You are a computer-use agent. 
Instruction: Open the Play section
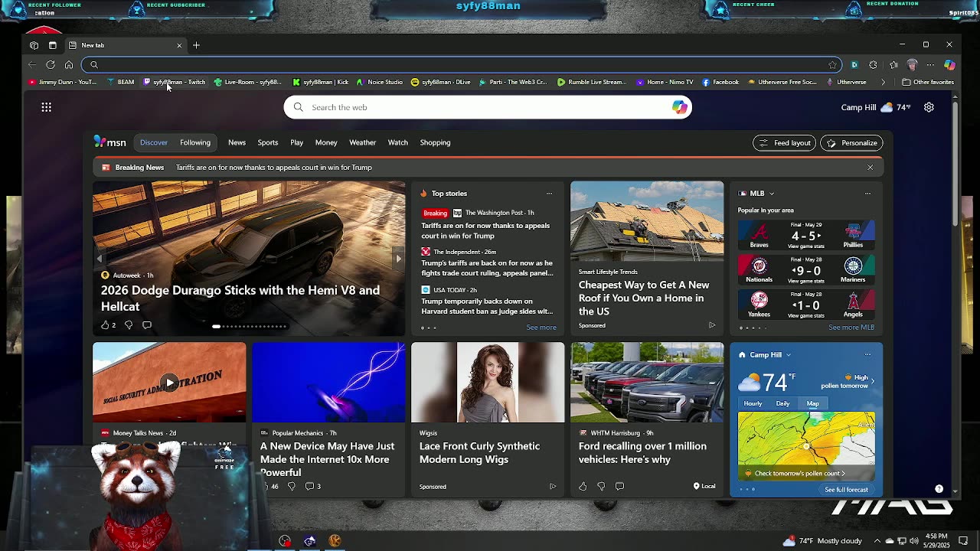tap(296, 142)
